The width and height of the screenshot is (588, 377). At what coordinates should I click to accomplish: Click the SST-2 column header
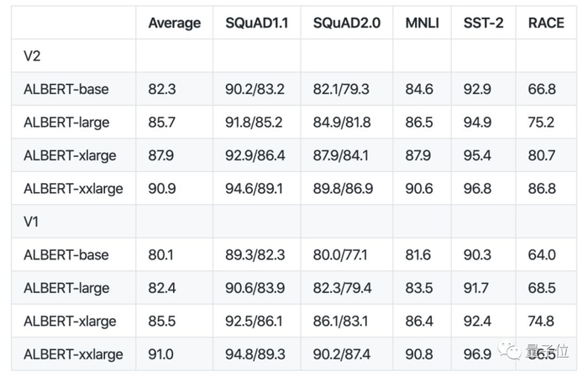(x=483, y=23)
